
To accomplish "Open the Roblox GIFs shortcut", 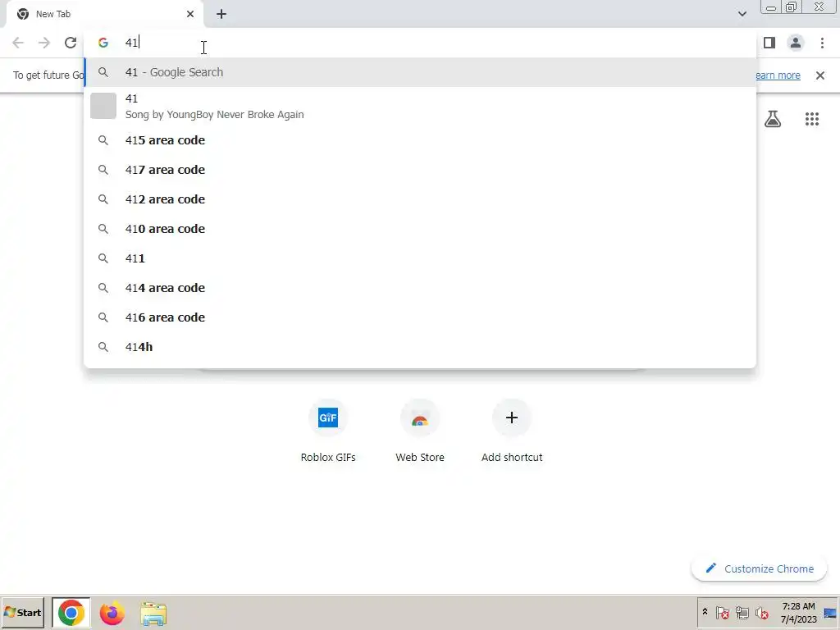I will [328, 431].
